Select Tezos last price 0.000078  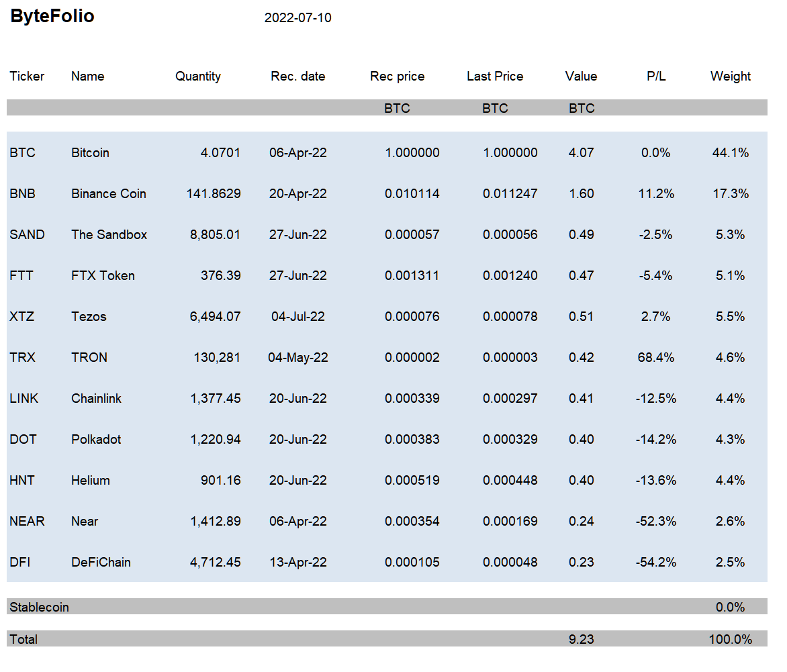[x=510, y=317]
